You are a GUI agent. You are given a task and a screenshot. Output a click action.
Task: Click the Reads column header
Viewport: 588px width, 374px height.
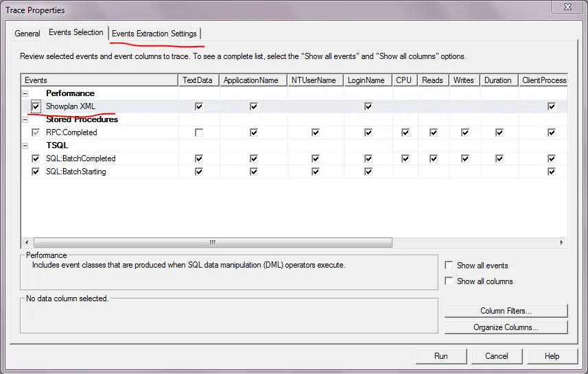[x=434, y=80]
